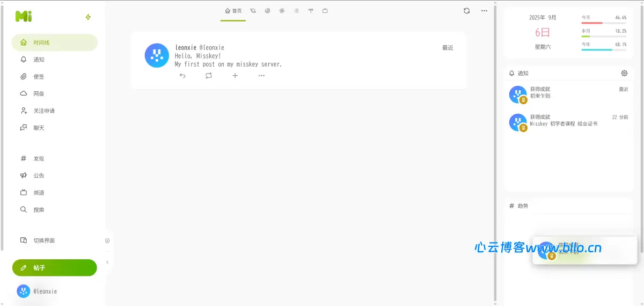Add a reaction with the plus icon
The height and width of the screenshot is (306, 644).
pyautogui.click(x=235, y=76)
